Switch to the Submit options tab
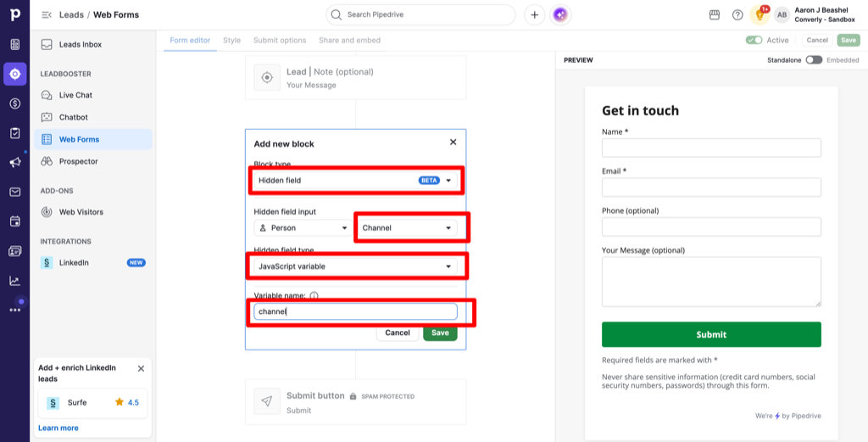868x442 pixels. [280, 41]
